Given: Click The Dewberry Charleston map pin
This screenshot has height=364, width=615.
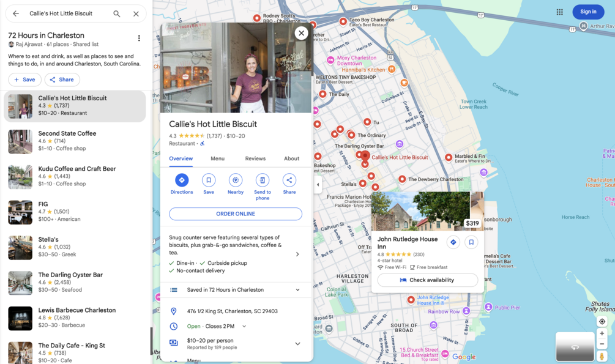Looking at the screenshot, I should [x=402, y=179].
